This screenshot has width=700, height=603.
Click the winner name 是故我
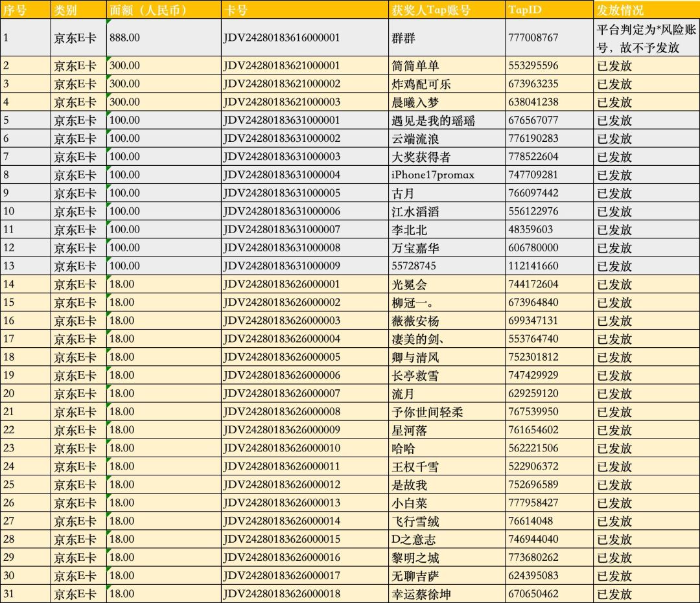(x=409, y=485)
